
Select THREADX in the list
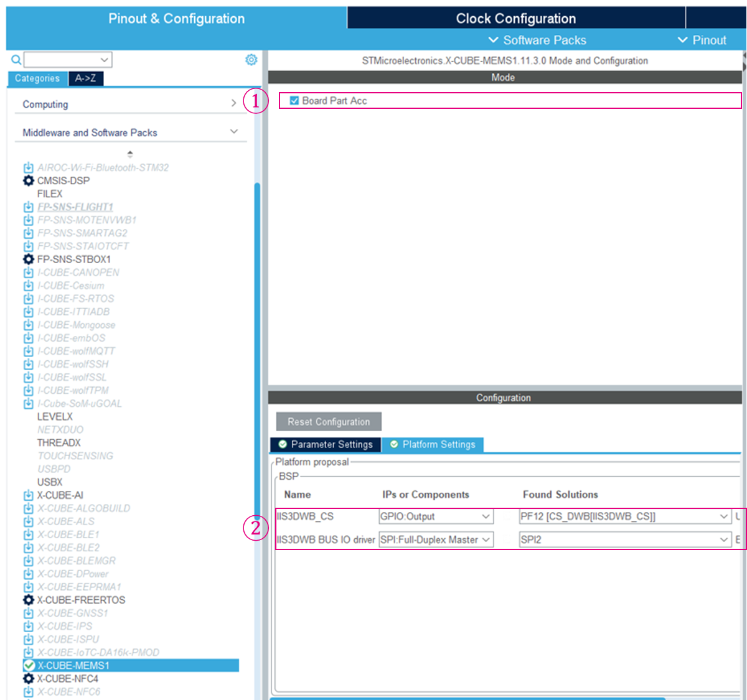point(59,442)
